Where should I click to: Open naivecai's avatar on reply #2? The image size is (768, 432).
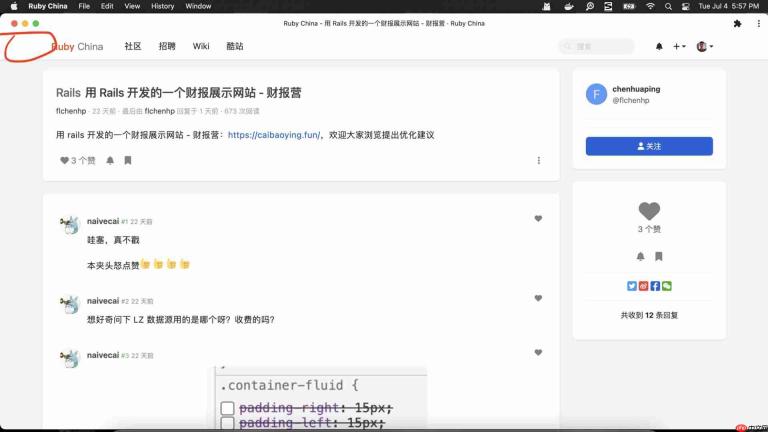coord(70,304)
